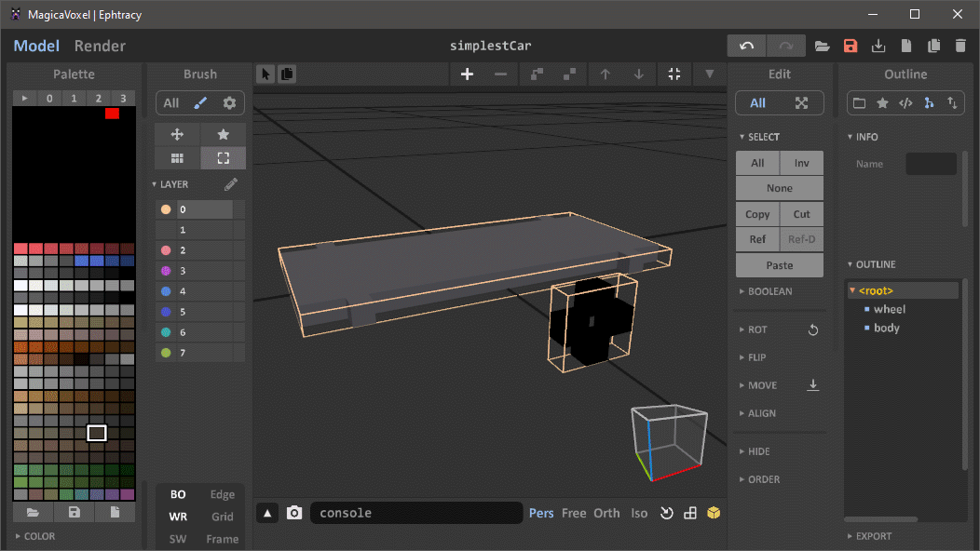Pick the red color swatch in palette
The width and height of the screenshot is (980, 551).
112,114
